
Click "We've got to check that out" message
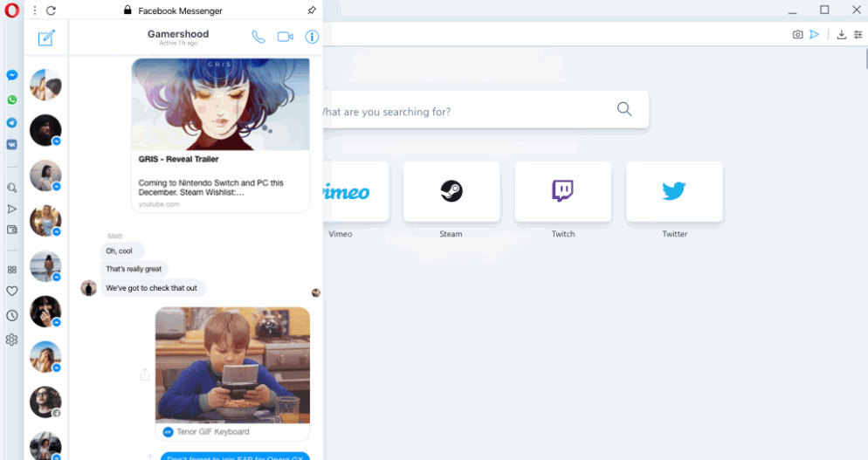154,288
